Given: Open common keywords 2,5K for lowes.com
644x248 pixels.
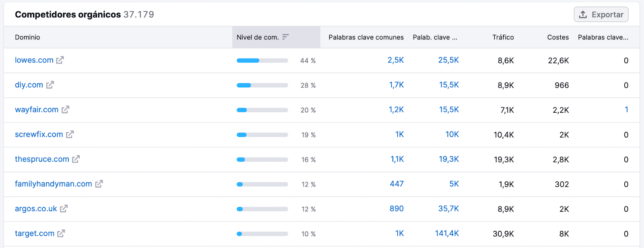Looking at the screenshot, I should 396,60.
